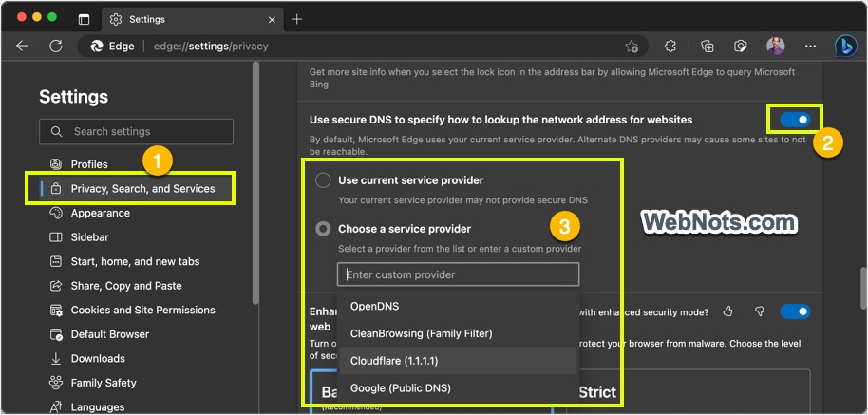The height and width of the screenshot is (415, 868).
Task: Reload the page with refresh icon
Action: coord(56,46)
